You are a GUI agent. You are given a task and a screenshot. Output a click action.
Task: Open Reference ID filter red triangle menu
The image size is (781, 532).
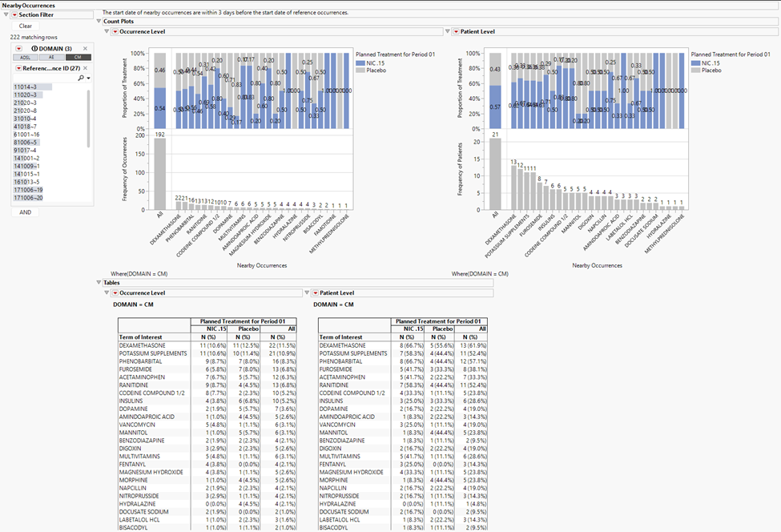click(x=19, y=68)
